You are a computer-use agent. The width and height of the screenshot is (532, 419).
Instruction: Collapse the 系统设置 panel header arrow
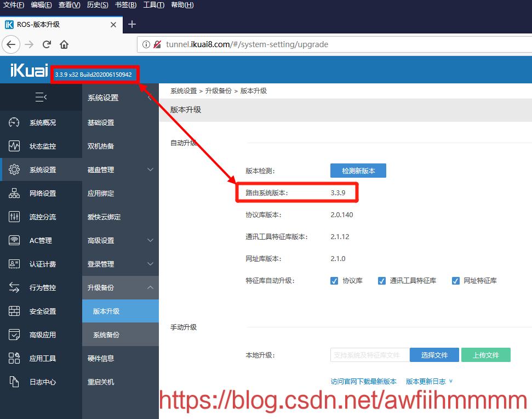click(x=150, y=98)
